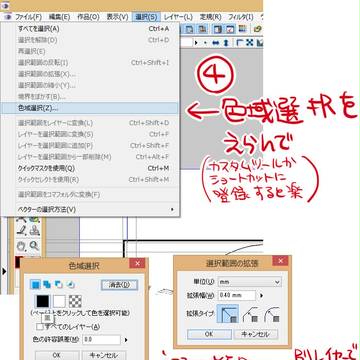Open the 表示(V) menu
360x360 pixels.
(117, 17)
